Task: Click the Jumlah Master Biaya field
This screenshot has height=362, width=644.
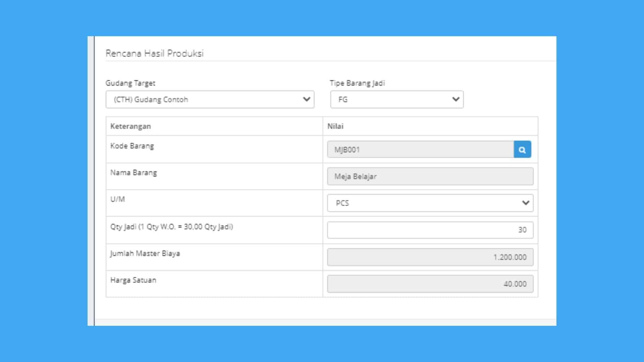Action: (x=430, y=257)
